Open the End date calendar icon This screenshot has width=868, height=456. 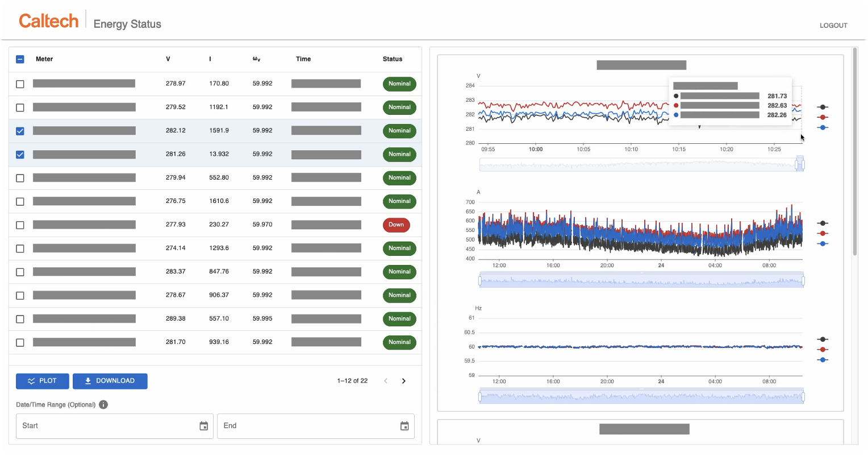404,426
